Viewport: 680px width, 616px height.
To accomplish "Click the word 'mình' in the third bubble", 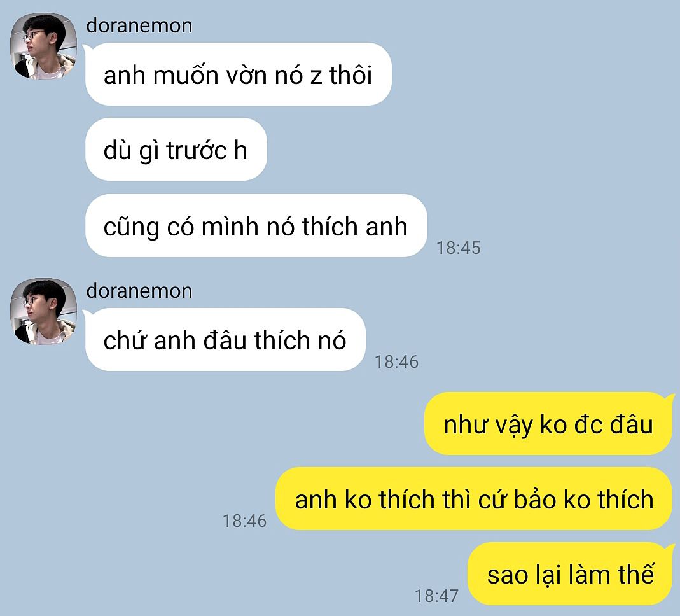I will (x=230, y=227).
